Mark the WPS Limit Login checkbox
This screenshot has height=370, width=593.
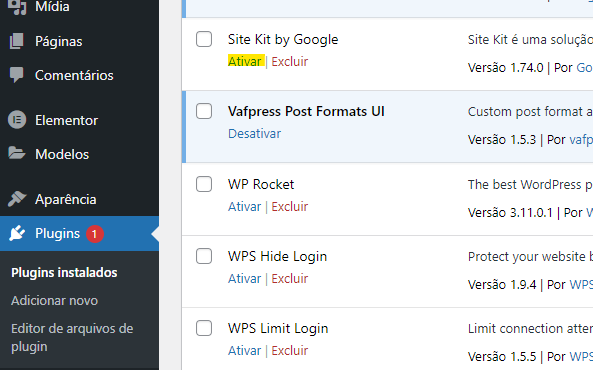[x=204, y=328]
